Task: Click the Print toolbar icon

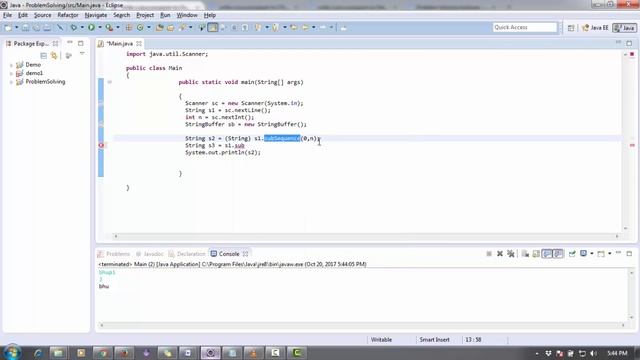Action: pyautogui.click(x=47, y=27)
